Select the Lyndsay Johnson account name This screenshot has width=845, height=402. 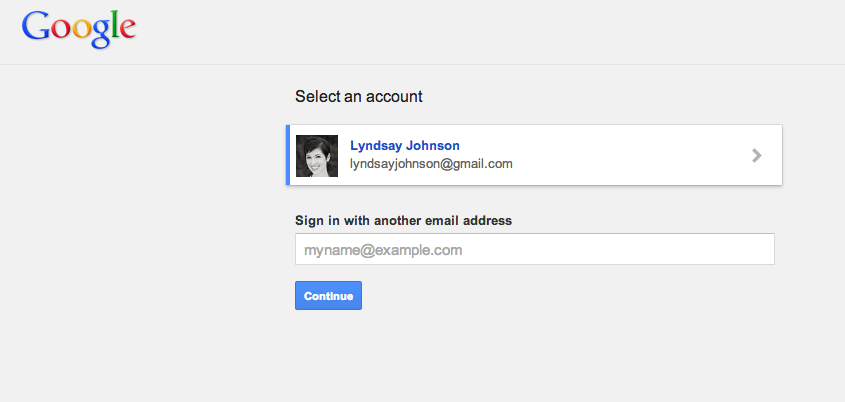pyautogui.click(x=405, y=145)
